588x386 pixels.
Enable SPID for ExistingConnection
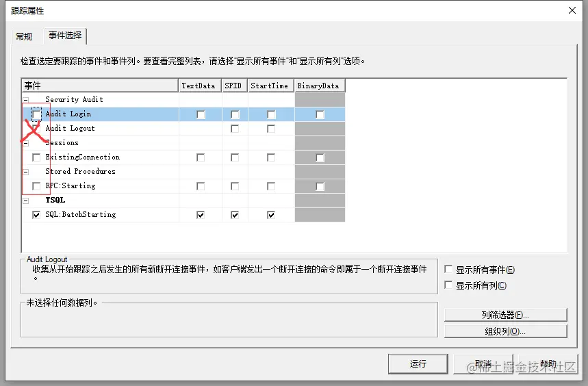(235, 157)
